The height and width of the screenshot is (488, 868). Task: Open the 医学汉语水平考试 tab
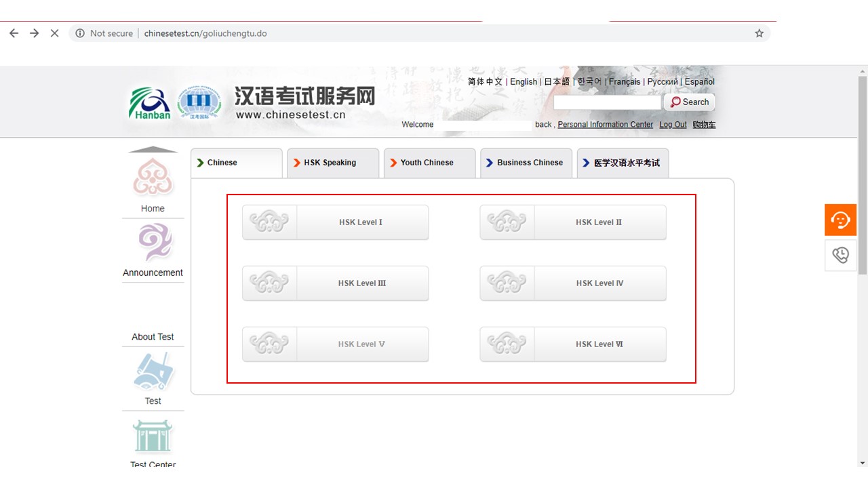(623, 163)
